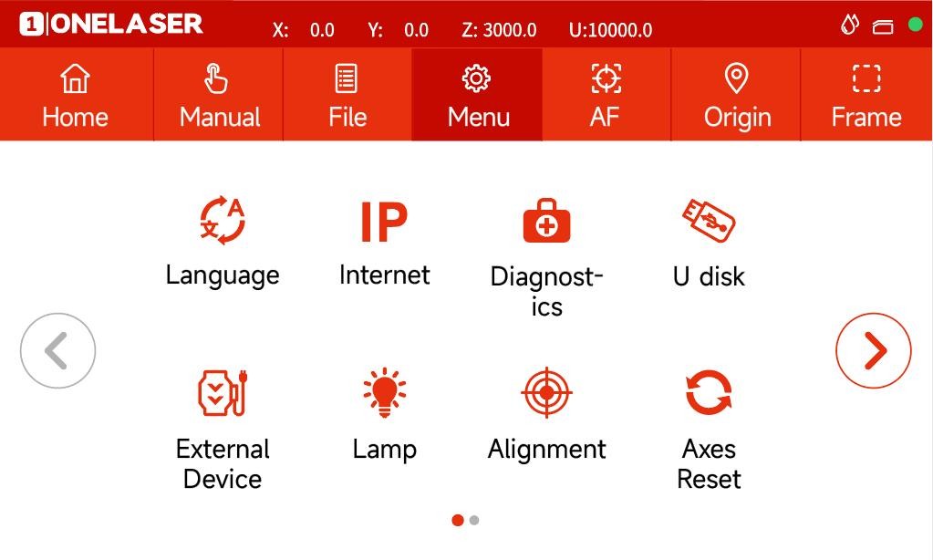Switch to the Home tab
The image size is (933, 560).
click(76, 95)
